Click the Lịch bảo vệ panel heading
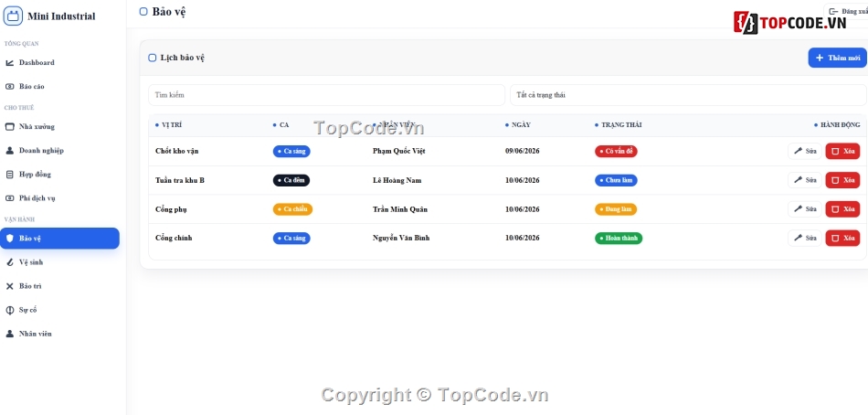This screenshot has height=415, width=868. pyautogui.click(x=183, y=58)
